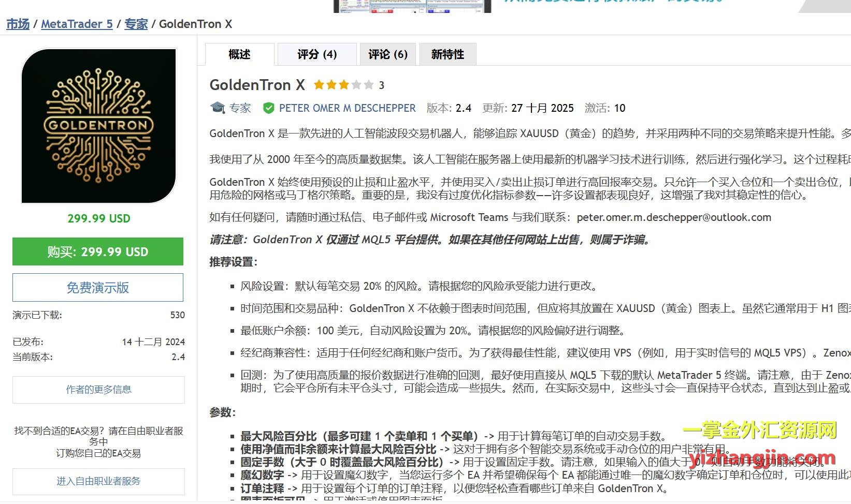Click the graduation cap 专家 icon
Image resolution: width=851 pixels, height=504 pixels.
(x=218, y=108)
